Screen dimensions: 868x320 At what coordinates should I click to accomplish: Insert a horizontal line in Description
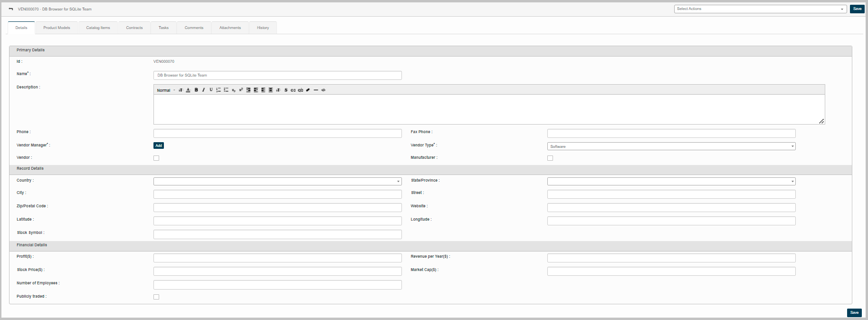(x=315, y=90)
